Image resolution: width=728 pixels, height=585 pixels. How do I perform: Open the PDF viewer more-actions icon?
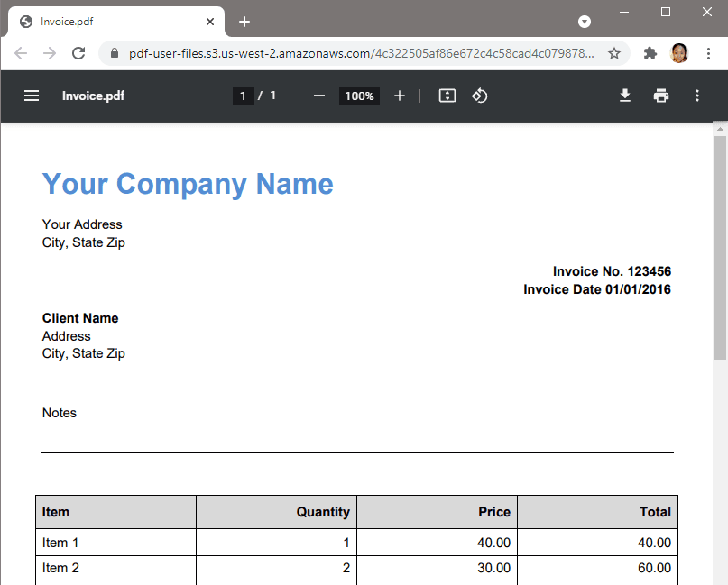tap(696, 95)
